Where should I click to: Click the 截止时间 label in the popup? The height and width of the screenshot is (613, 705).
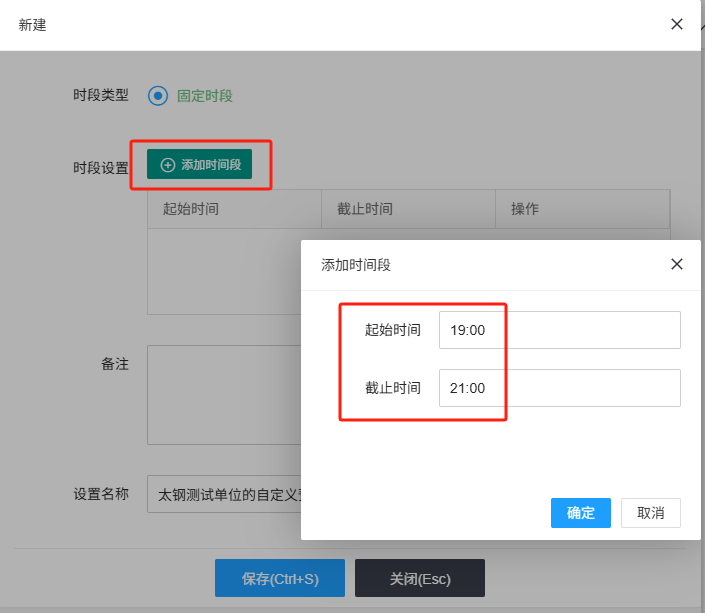393,388
